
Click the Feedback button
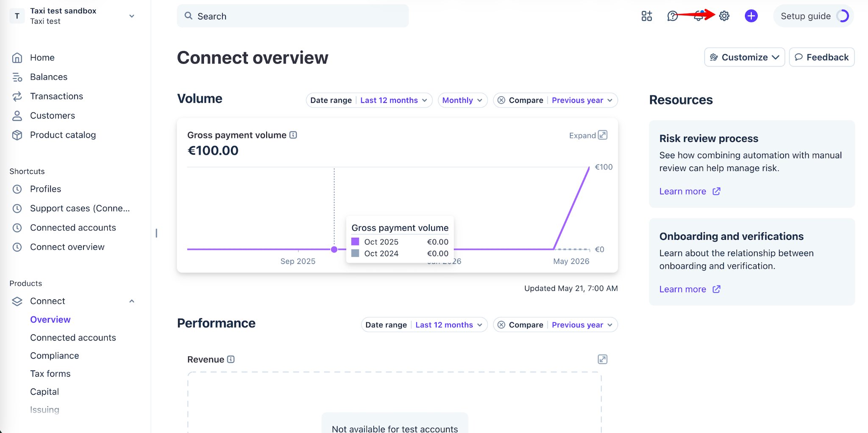[x=821, y=57]
